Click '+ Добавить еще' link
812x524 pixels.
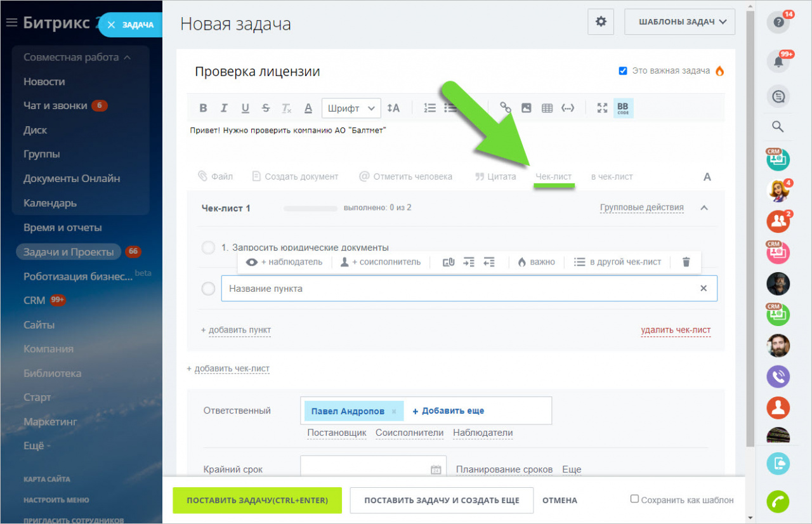tap(449, 411)
